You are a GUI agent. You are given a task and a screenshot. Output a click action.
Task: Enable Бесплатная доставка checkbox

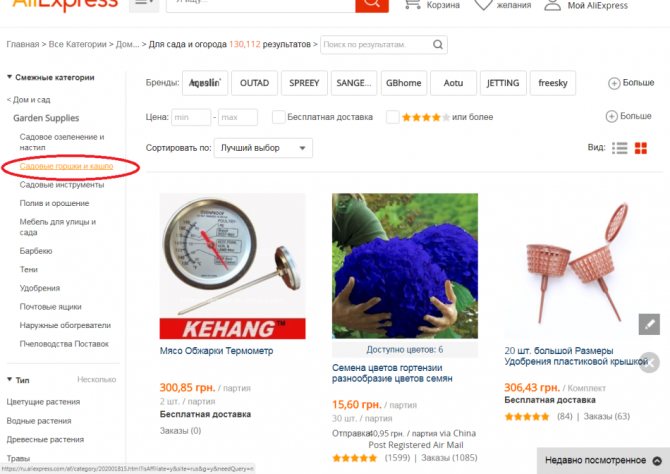tap(279, 117)
